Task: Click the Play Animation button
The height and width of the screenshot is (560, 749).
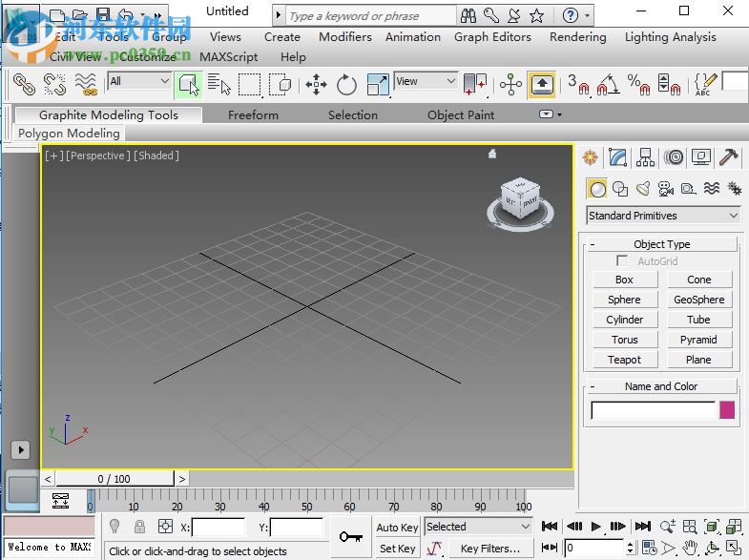Action: coord(595,526)
